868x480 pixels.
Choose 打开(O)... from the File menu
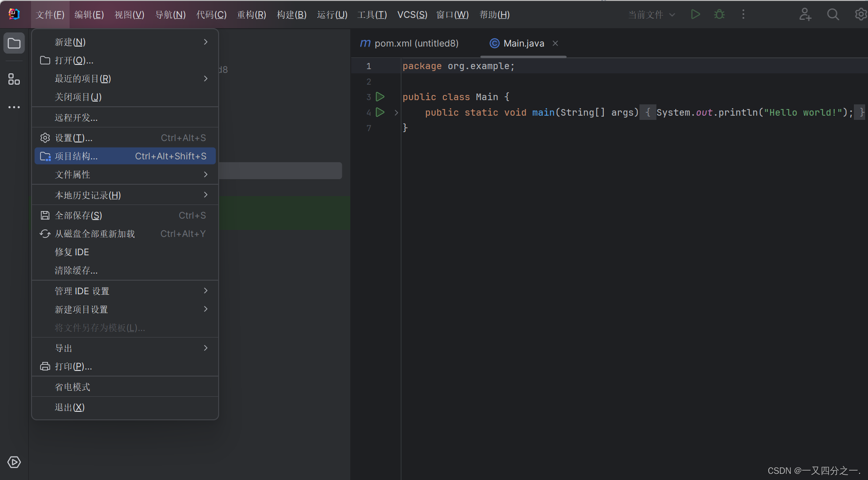click(x=125, y=60)
